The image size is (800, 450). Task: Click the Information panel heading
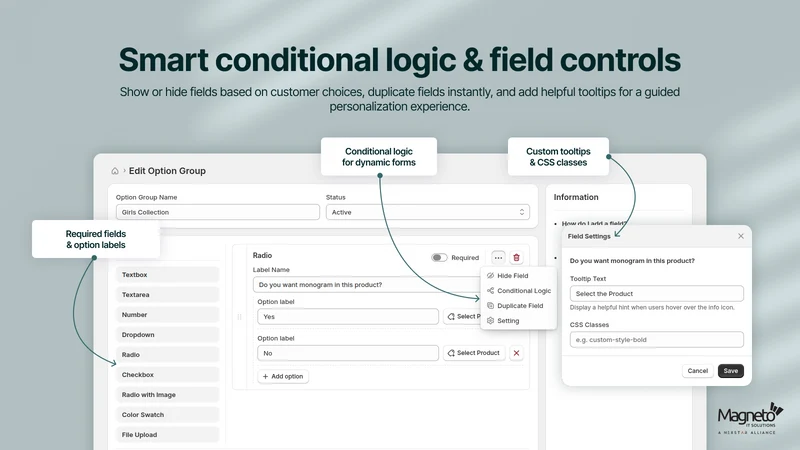[576, 197]
